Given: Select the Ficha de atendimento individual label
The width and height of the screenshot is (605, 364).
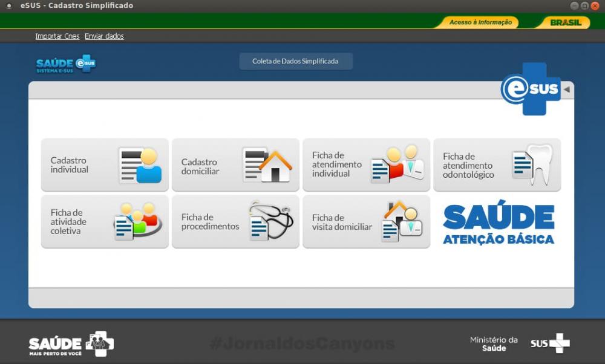Looking at the screenshot, I should pyautogui.click(x=337, y=164).
